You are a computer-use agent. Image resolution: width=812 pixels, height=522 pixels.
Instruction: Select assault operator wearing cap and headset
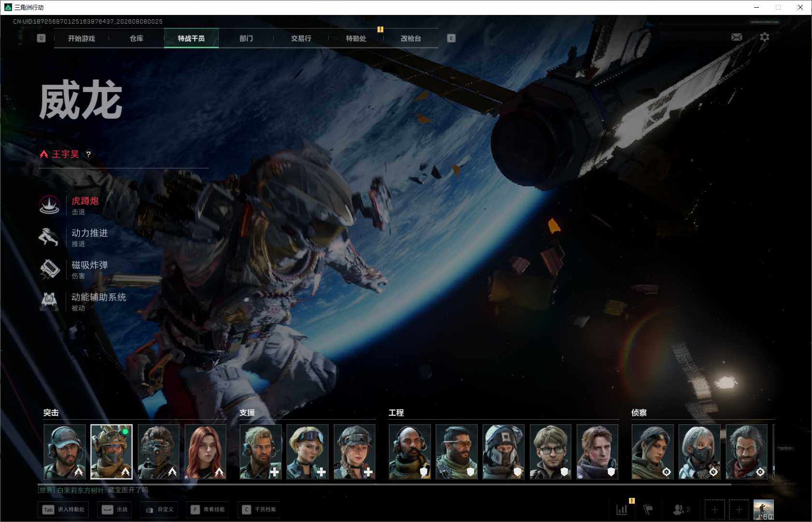point(65,452)
